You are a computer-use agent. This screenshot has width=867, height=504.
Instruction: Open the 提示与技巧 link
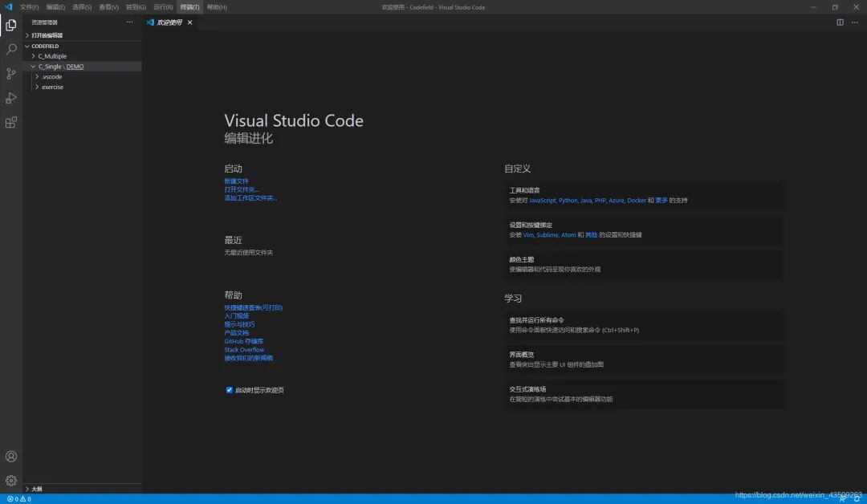[x=239, y=324]
